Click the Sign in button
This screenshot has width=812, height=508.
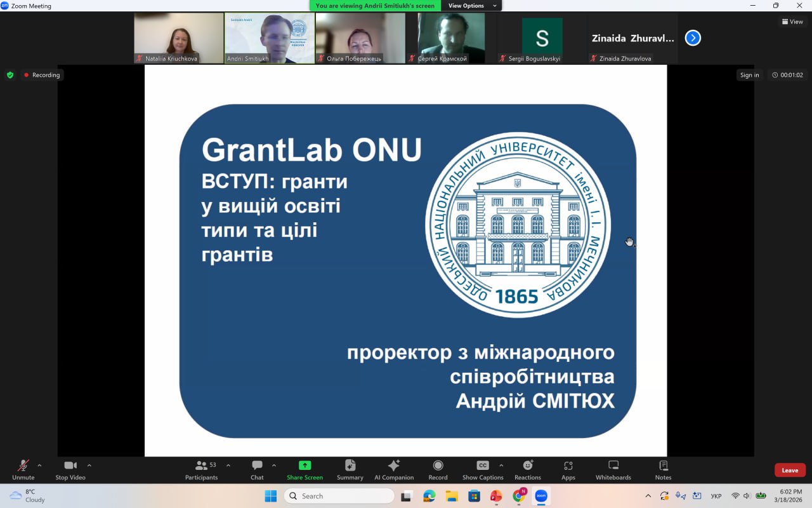pos(749,75)
